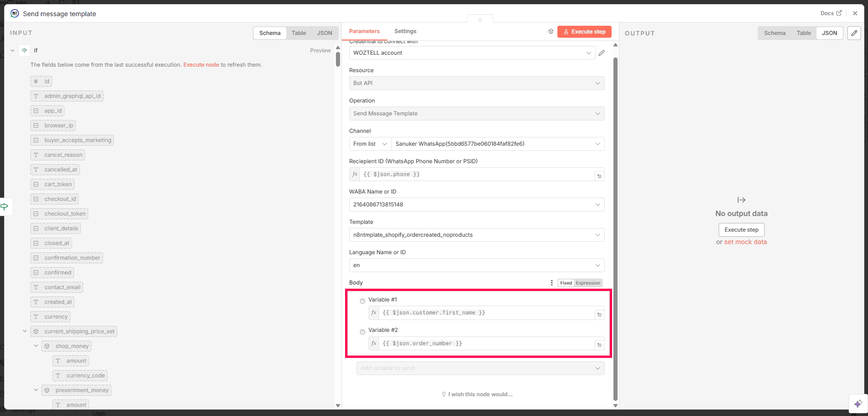868x416 pixels.
Task: Click the set mock data link
Action: pyautogui.click(x=745, y=242)
